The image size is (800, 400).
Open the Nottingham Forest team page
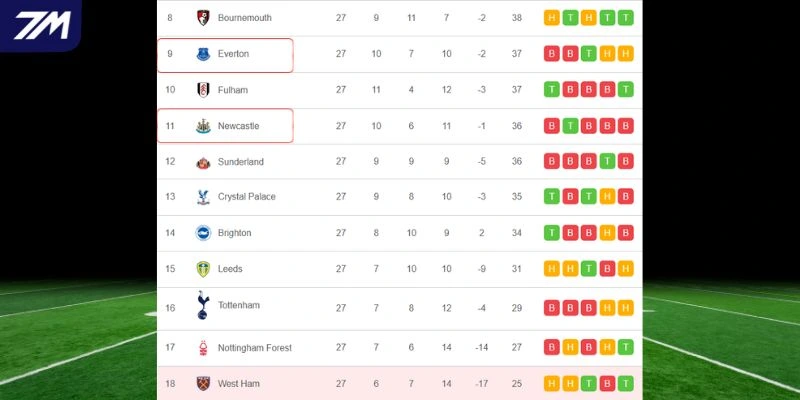click(254, 348)
